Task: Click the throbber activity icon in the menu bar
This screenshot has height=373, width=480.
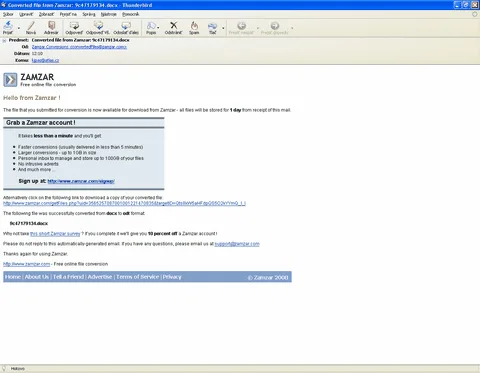Action: [x=475, y=14]
